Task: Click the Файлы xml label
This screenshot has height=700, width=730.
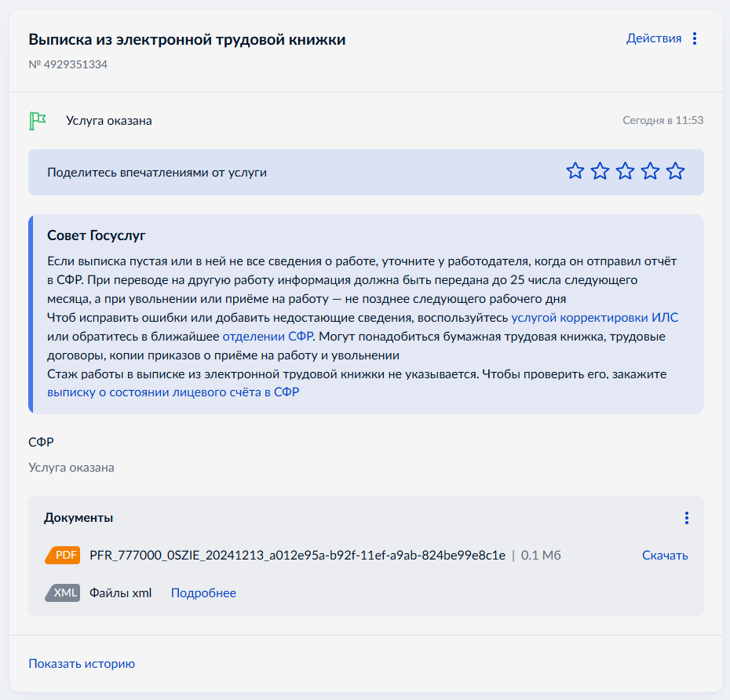Action: point(121,593)
